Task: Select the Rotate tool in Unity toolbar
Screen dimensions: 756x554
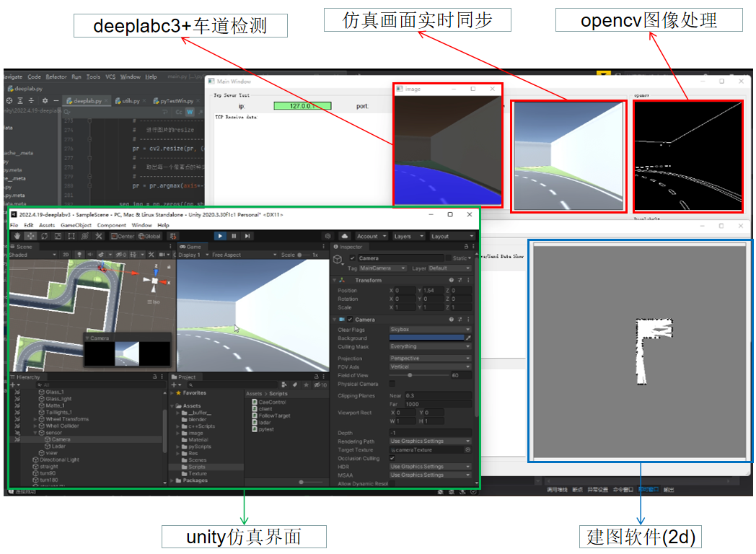Action: 44,237
